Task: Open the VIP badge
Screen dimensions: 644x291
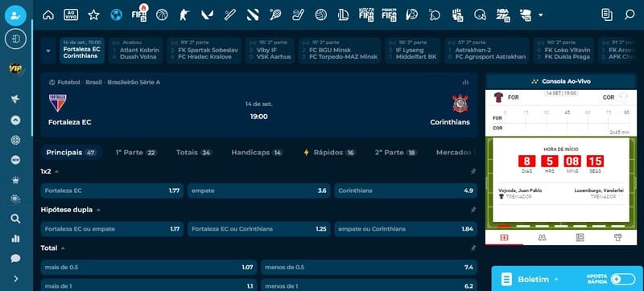Action: pos(15,69)
